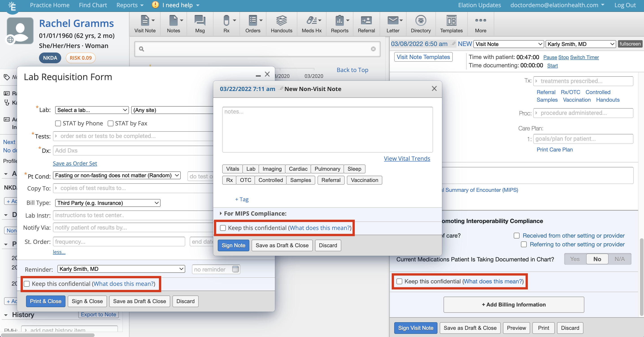644x337 pixels.
Task: Open the Select a lab dropdown
Action: click(x=92, y=110)
